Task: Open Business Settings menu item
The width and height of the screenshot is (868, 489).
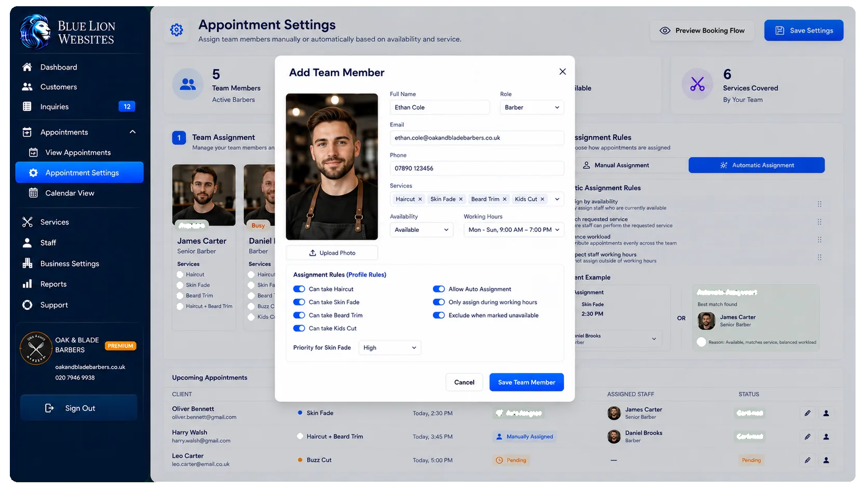Action: tap(70, 263)
